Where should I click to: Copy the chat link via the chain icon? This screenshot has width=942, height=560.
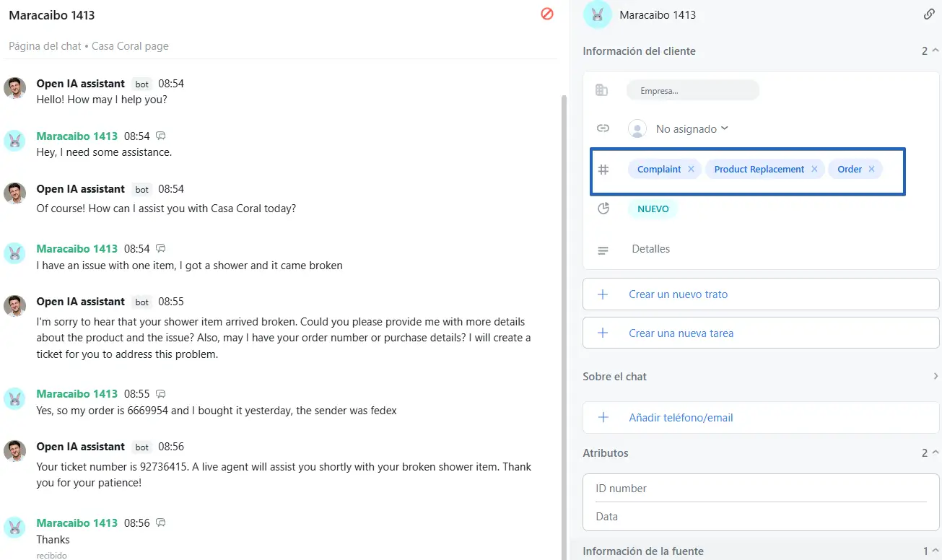tap(929, 14)
